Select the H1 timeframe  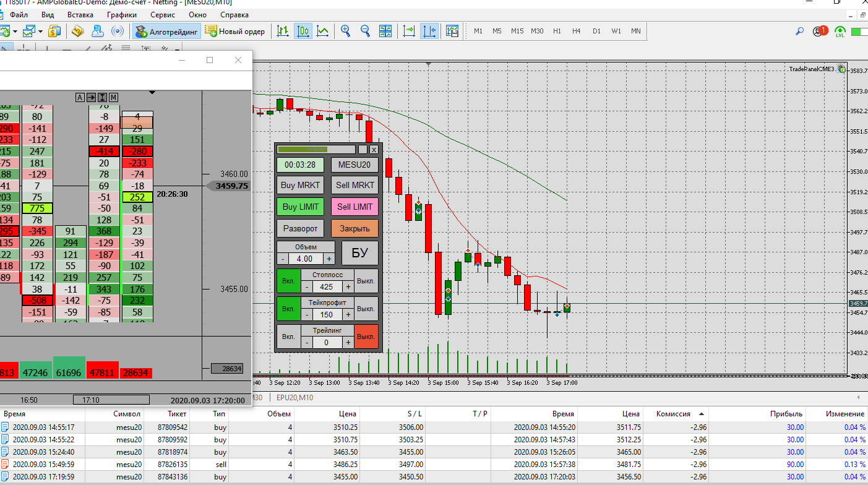(x=557, y=31)
